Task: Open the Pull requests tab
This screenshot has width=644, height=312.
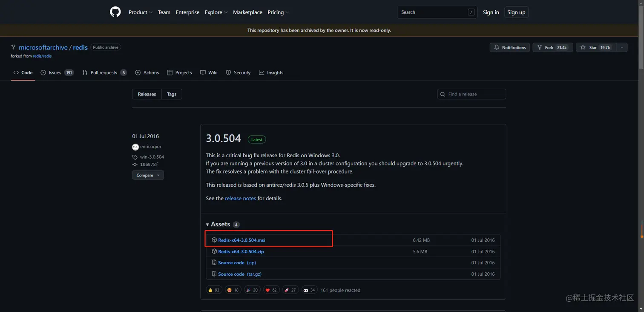Action: 105,72
